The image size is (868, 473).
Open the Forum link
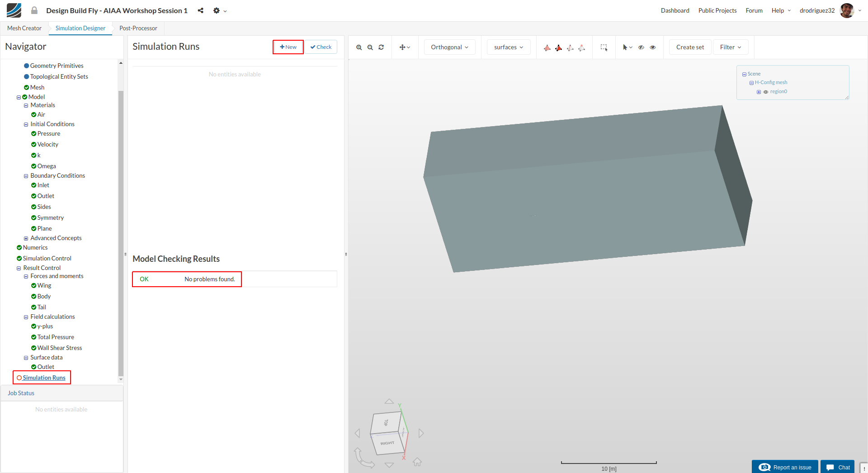click(x=754, y=10)
